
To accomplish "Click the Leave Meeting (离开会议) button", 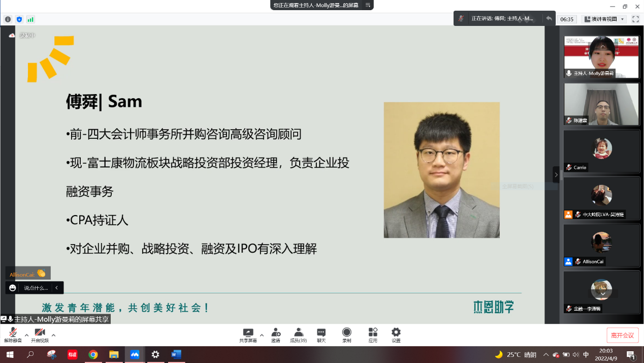I will (x=622, y=336).
